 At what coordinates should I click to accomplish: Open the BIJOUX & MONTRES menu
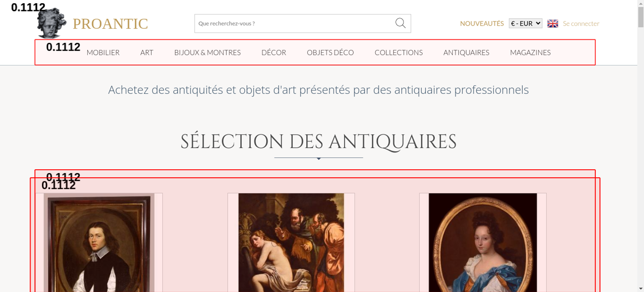pyautogui.click(x=207, y=52)
